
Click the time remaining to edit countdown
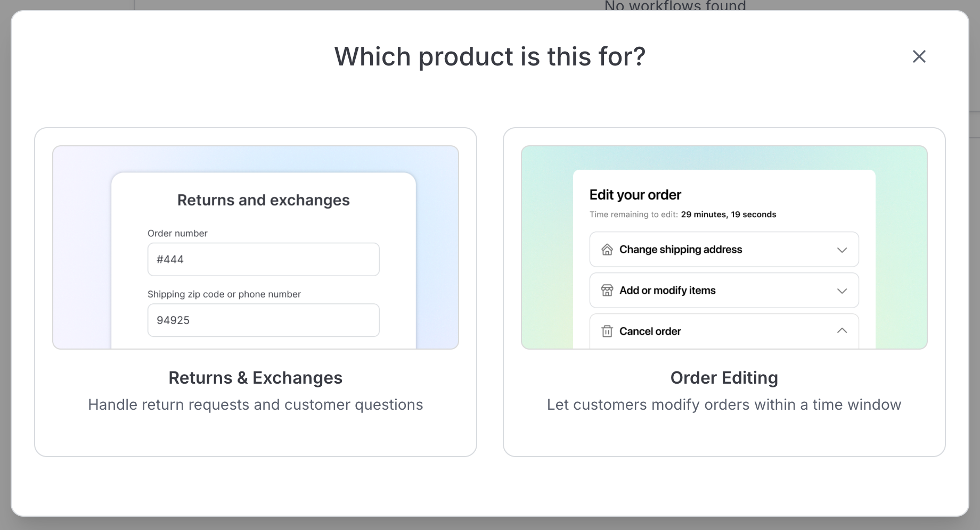tap(728, 214)
